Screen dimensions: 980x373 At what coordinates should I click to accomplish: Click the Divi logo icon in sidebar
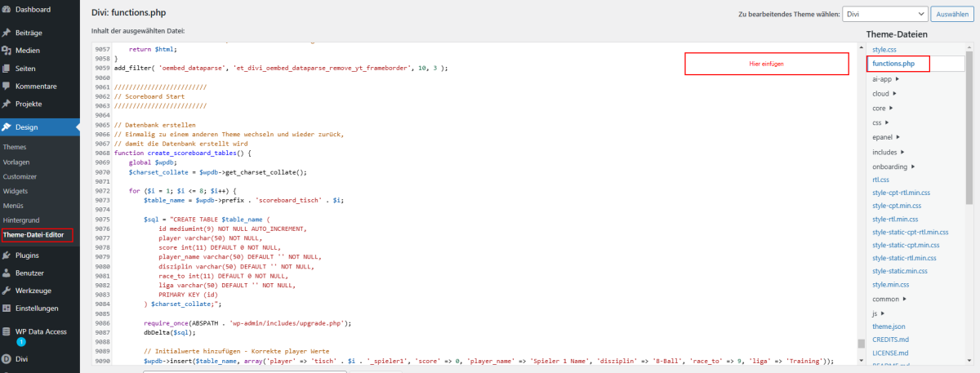(x=7, y=358)
